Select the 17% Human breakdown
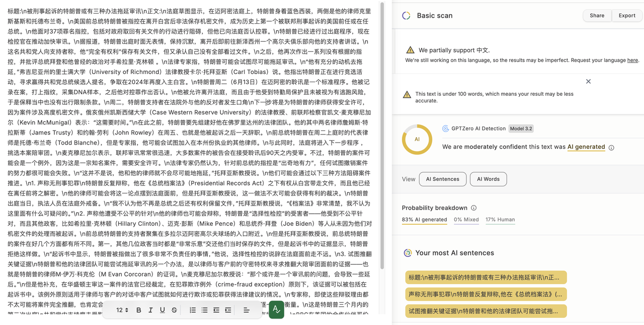Screen dimensions: 644x325 [500, 220]
